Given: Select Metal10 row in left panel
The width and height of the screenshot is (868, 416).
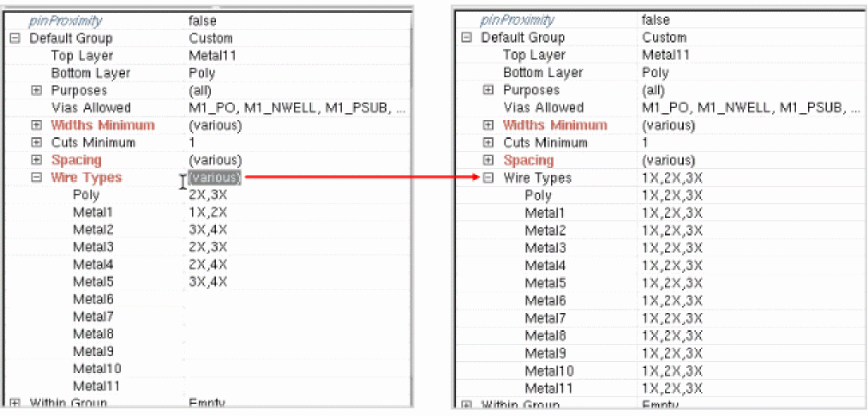Looking at the screenshot, I should coord(208,368).
